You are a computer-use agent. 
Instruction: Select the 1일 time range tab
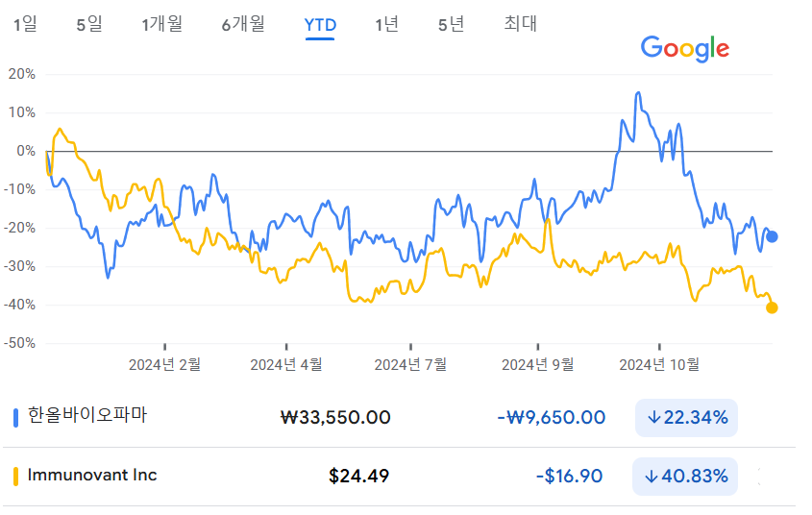[x=25, y=24]
